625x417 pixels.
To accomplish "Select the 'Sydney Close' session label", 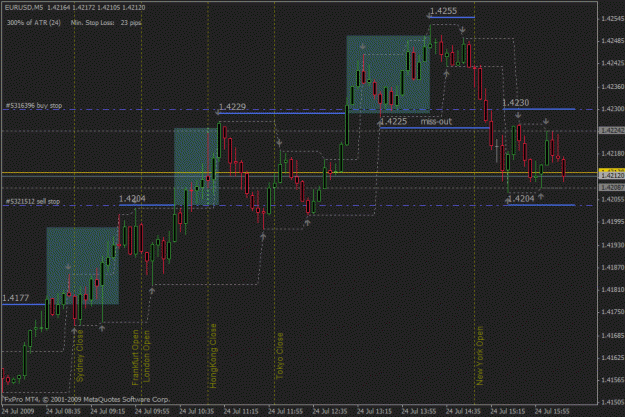I will 80,355.
